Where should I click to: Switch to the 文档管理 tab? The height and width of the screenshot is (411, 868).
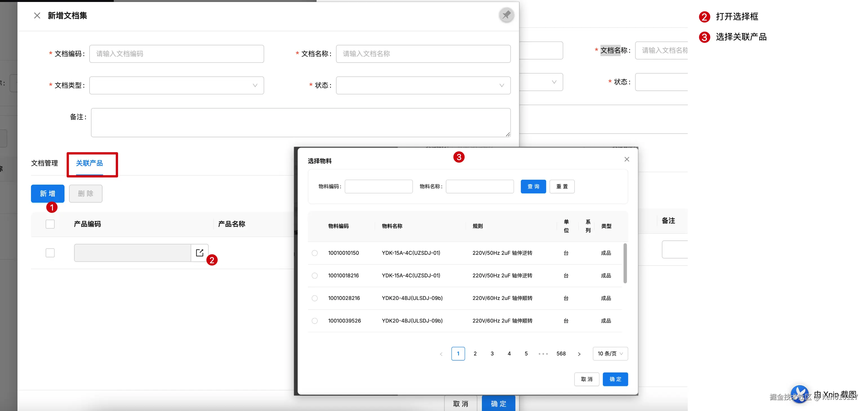pyautogui.click(x=44, y=163)
